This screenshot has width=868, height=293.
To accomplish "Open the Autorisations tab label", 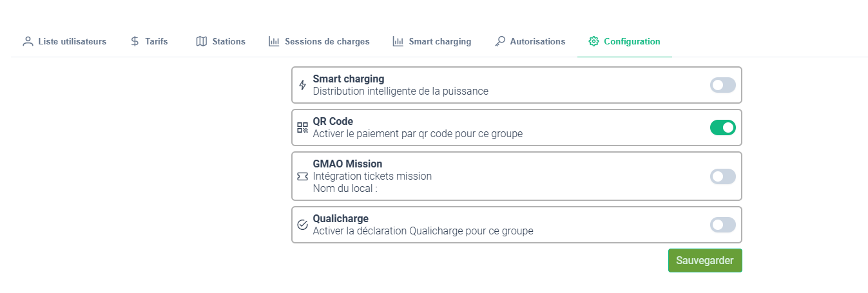I will [x=537, y=41].
